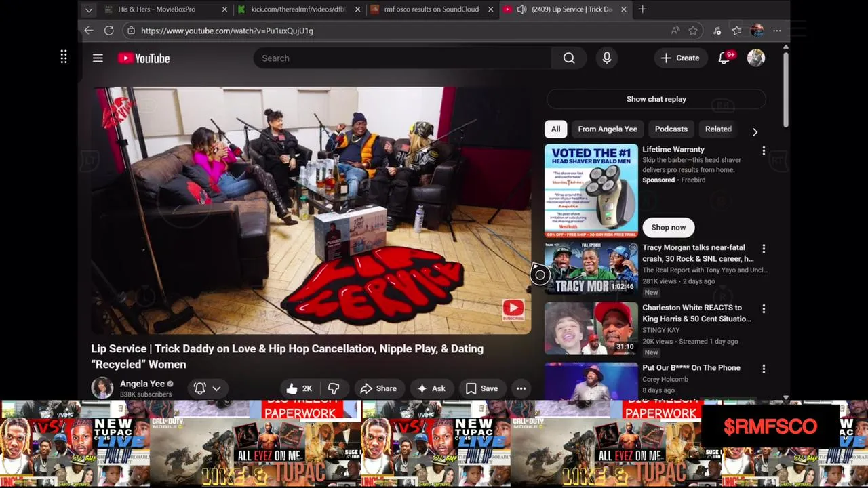This screenshot has height=488, width=868.
Task: Switch to rmf osco SoundCloud tab
Action: coord(431,9)
